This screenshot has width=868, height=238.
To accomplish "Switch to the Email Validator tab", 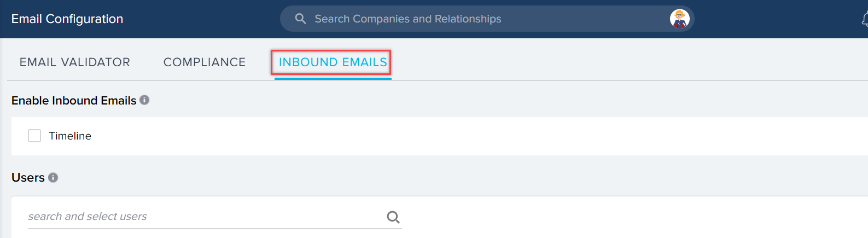I will (75, 62).
